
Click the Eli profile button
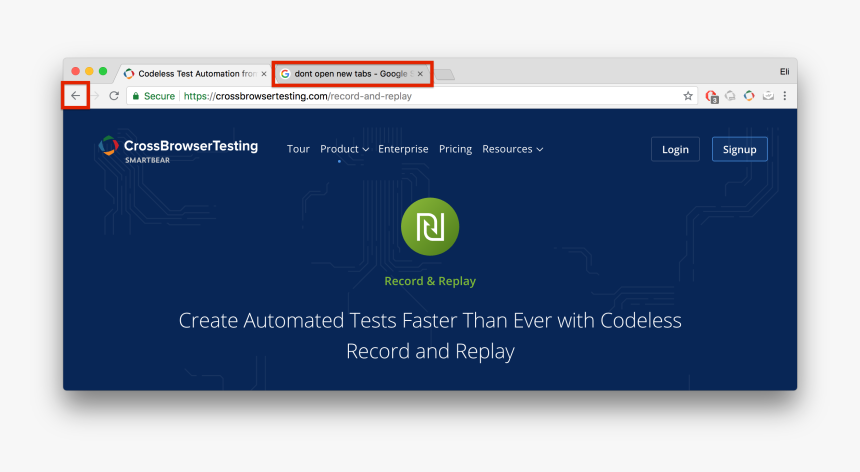[784, 72]
